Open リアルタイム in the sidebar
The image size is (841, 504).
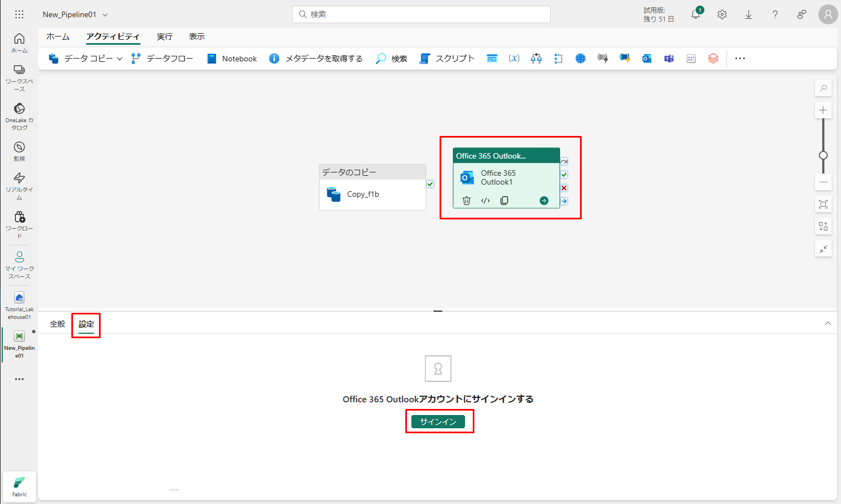[x=19, y=186]
